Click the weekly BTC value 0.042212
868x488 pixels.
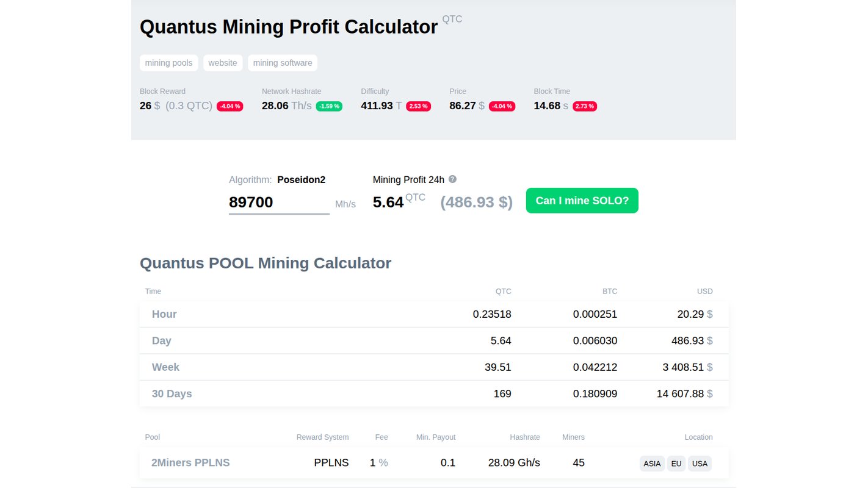[595, 367]
